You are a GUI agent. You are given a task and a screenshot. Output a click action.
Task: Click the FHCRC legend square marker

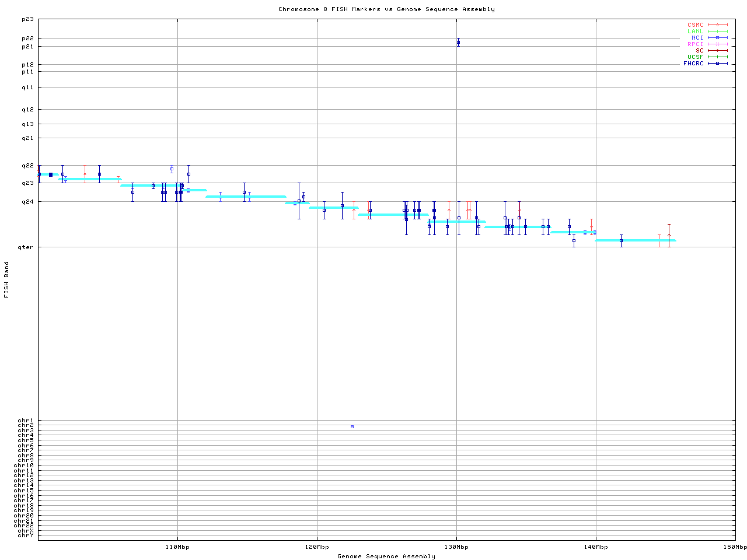click(717, 64)
